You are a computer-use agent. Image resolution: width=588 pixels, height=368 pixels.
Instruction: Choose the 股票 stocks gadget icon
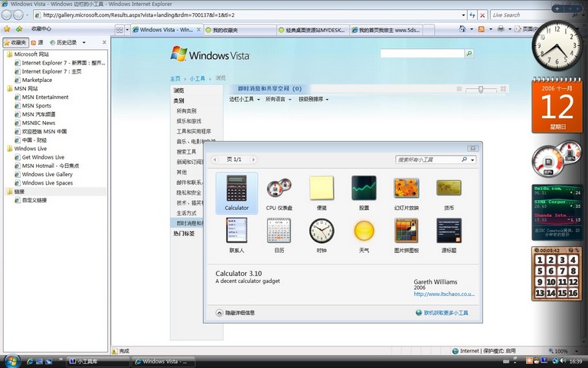(x=364, y=188)
